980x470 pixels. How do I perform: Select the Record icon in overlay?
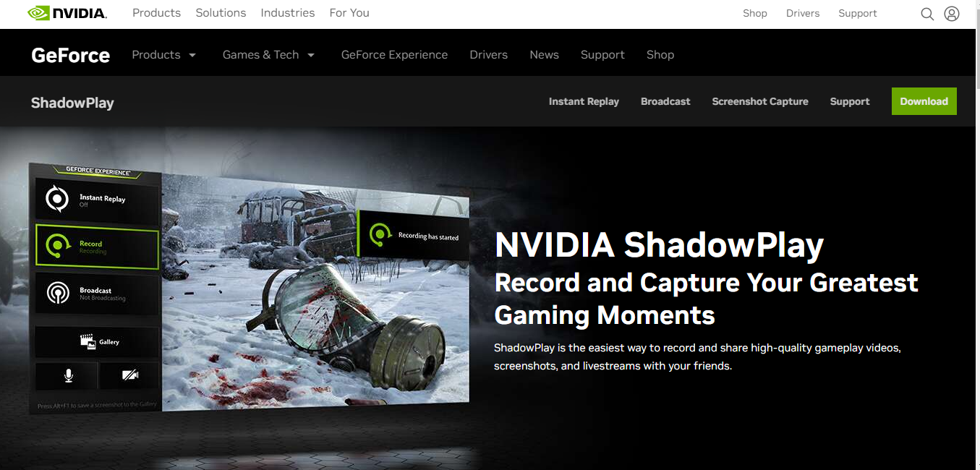tap(57, 246)
